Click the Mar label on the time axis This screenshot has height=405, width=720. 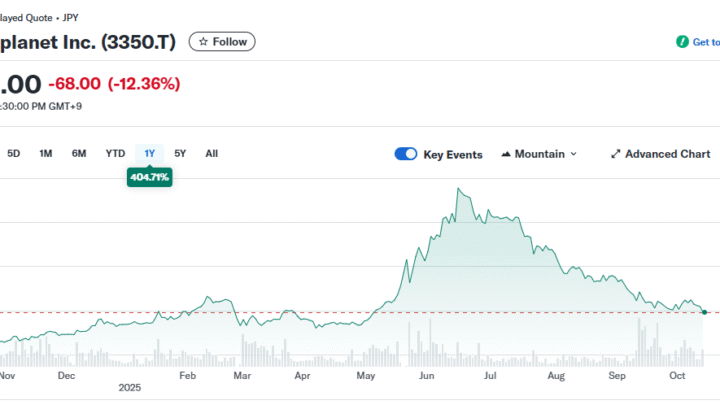(242, 376)
